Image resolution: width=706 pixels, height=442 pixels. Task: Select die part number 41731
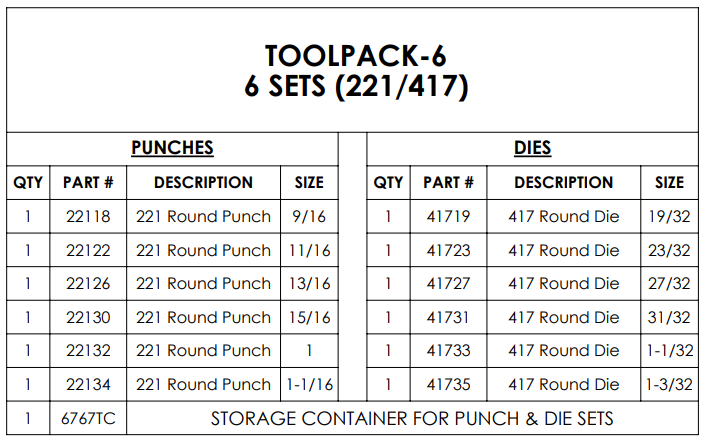pyautogui.click(x=448, y=317)
